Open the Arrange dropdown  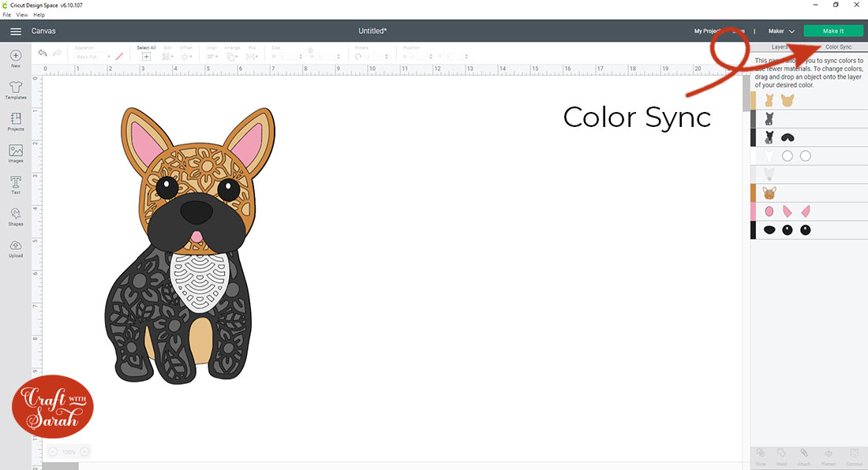click(232, 57)
